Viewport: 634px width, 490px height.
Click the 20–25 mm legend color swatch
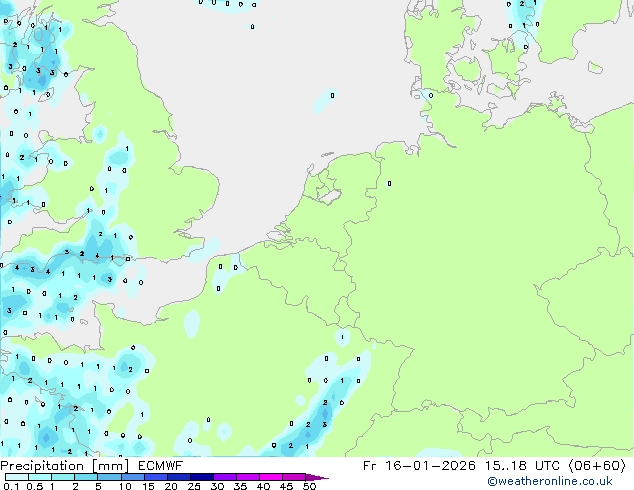(x=178, y=477)
